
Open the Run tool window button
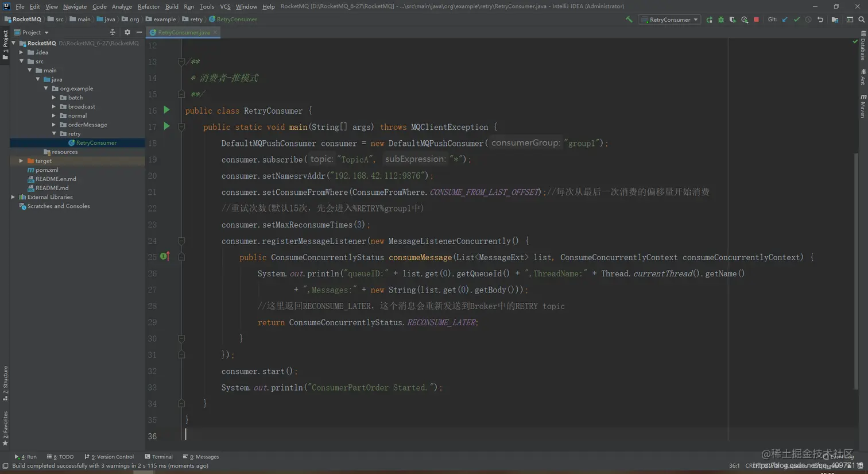25,457
